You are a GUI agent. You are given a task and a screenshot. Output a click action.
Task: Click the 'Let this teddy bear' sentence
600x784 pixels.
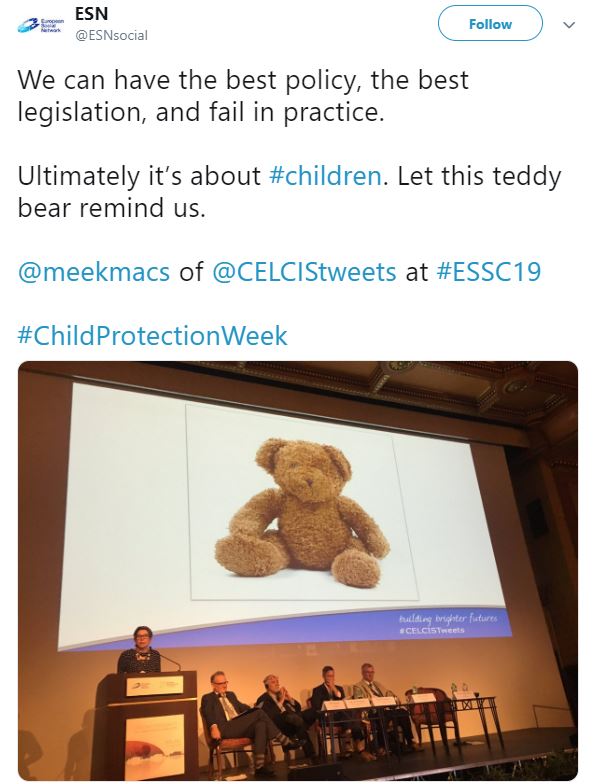(289, 192)
